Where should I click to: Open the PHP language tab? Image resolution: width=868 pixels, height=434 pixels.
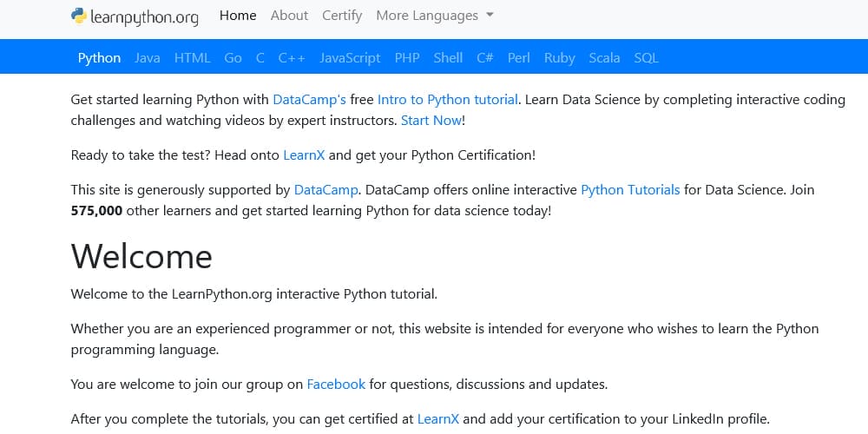click(407, 58)
